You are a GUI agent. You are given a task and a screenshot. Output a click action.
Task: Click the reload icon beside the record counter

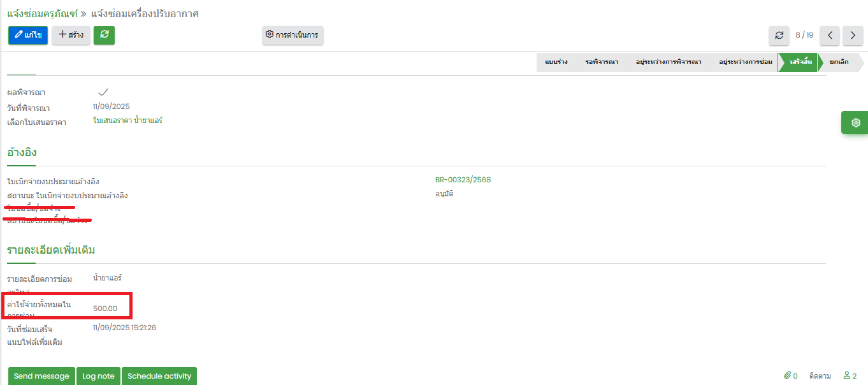[x=779, y=35]
